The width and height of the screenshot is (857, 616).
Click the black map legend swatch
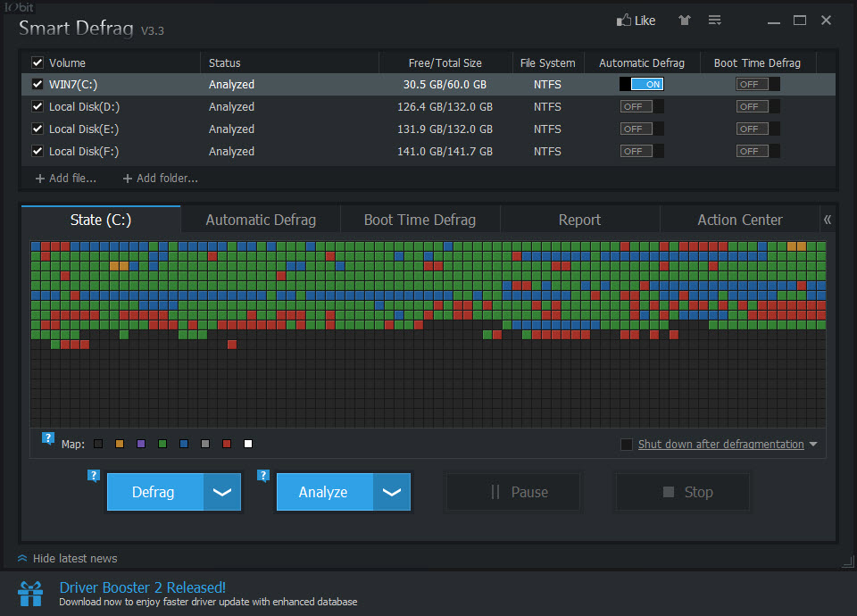(98, 444)
